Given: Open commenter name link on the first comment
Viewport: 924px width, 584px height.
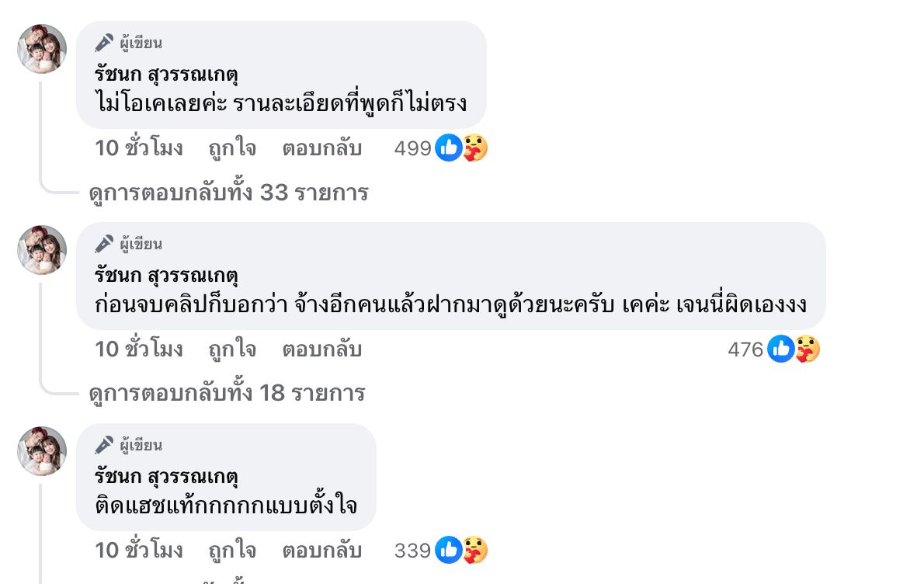Looking at the screenshot, I should click(x=165, y=75).
